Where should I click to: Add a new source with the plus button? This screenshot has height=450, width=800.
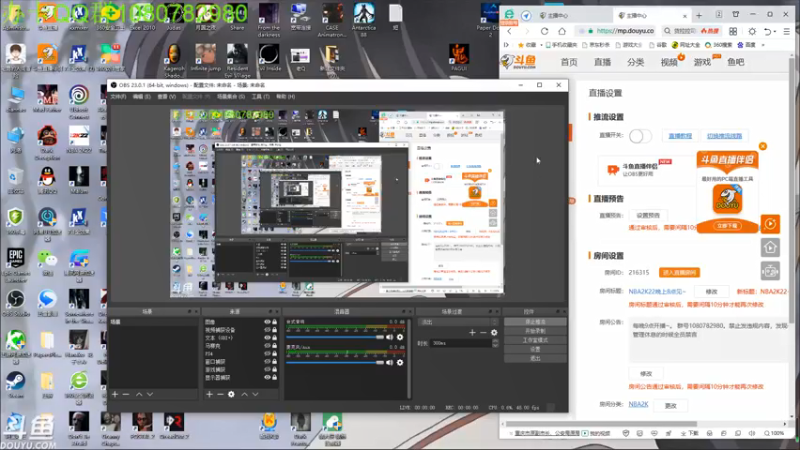pos(209,394)
